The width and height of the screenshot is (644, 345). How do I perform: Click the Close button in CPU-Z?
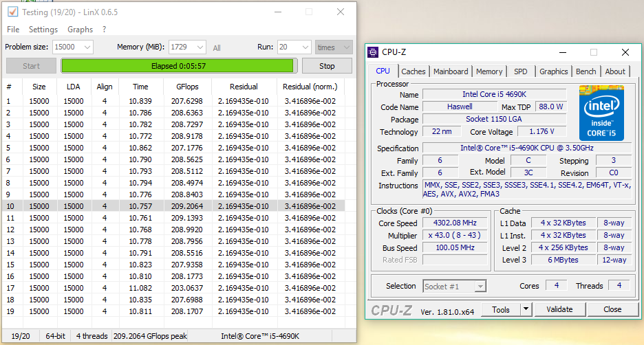(x=612, y=309)
